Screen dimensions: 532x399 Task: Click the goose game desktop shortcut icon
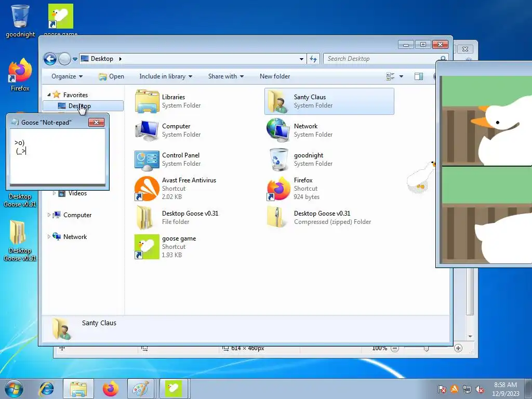pyautogui.click(x=61, y=16)
